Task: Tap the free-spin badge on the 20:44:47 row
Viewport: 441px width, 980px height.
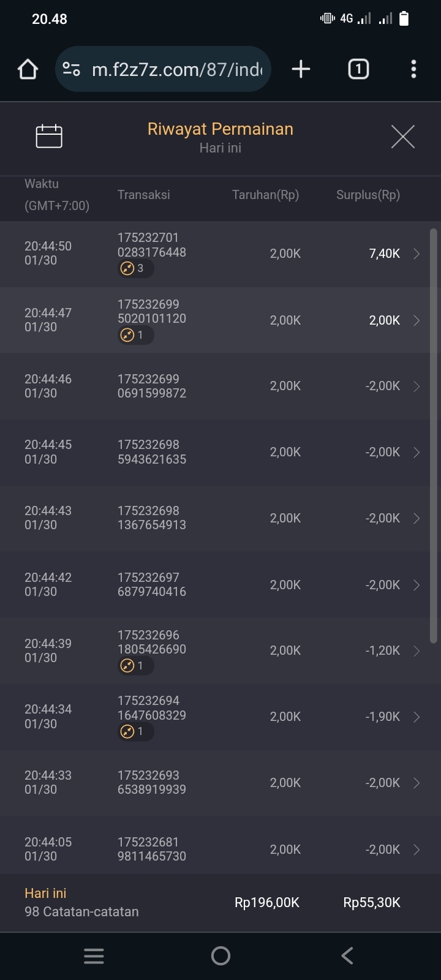Action: click(135, 335)
